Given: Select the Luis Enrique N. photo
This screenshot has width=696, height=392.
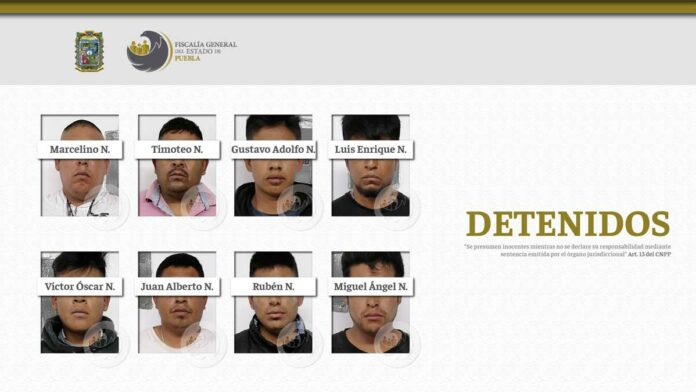Looking at the screenshot, I should click(371, 166).
